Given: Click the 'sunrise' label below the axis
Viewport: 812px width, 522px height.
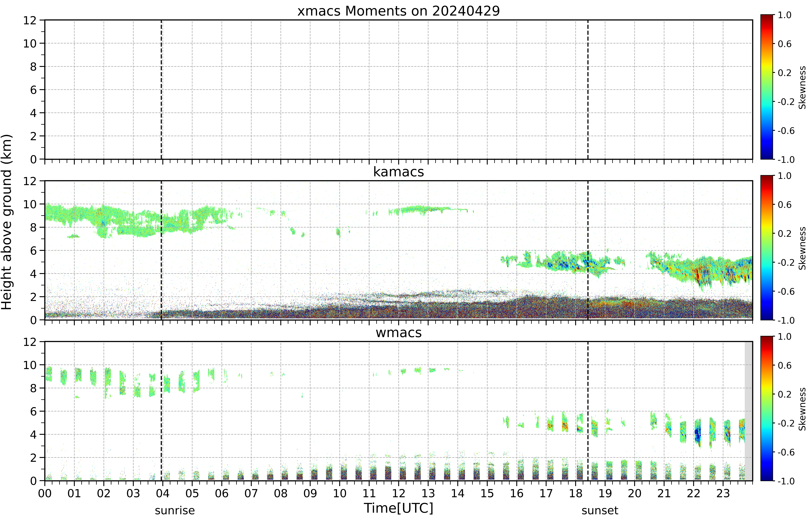Looking at the screenshot, I should (x=175, y=510).
